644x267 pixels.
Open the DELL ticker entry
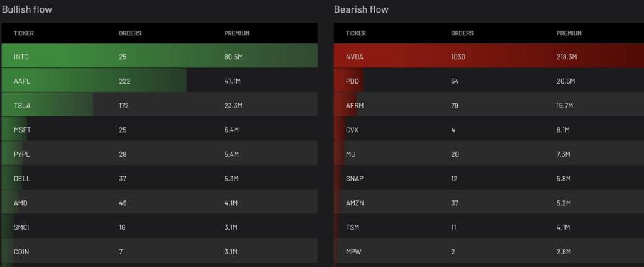(22, 179)
